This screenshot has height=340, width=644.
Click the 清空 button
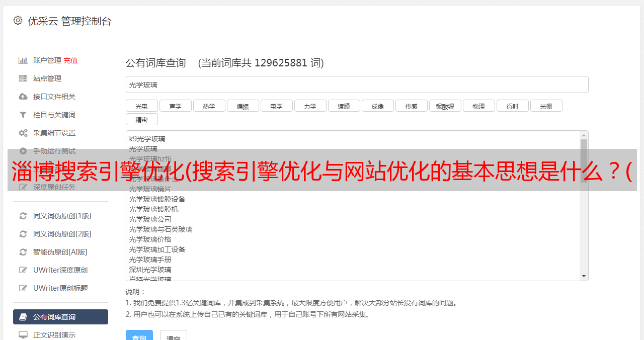pyautogui.click(x=174, y=336)
